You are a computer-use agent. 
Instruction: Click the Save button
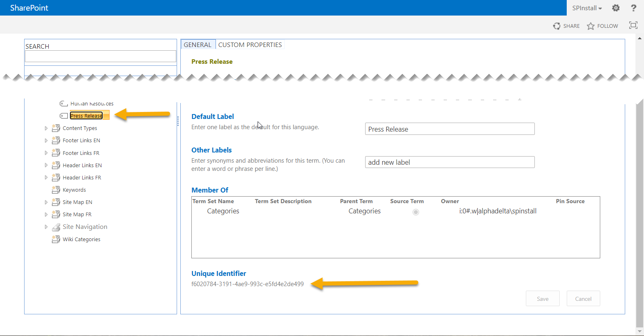[x=542, y=299]
